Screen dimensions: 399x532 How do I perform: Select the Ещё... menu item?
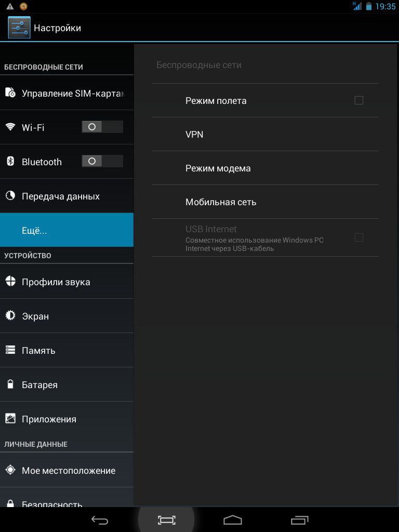(x=66, y=230)
